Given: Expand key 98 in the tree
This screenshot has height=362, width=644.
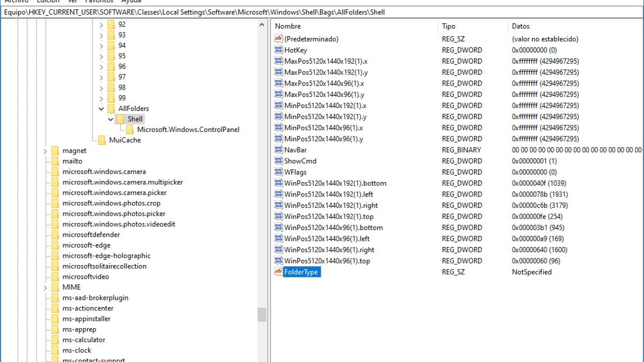Looking at the screenshot, I should [x=101, y=88].
